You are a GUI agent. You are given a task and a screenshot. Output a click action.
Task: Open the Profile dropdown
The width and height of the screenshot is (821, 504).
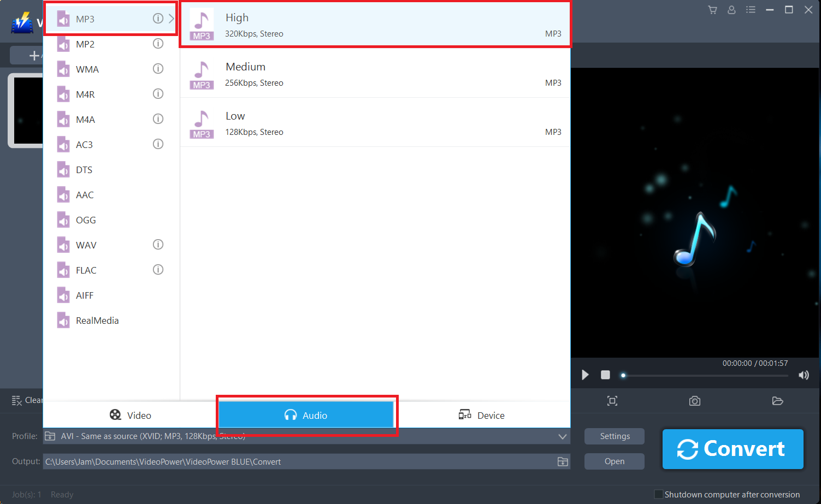click(x=562, y=436)
